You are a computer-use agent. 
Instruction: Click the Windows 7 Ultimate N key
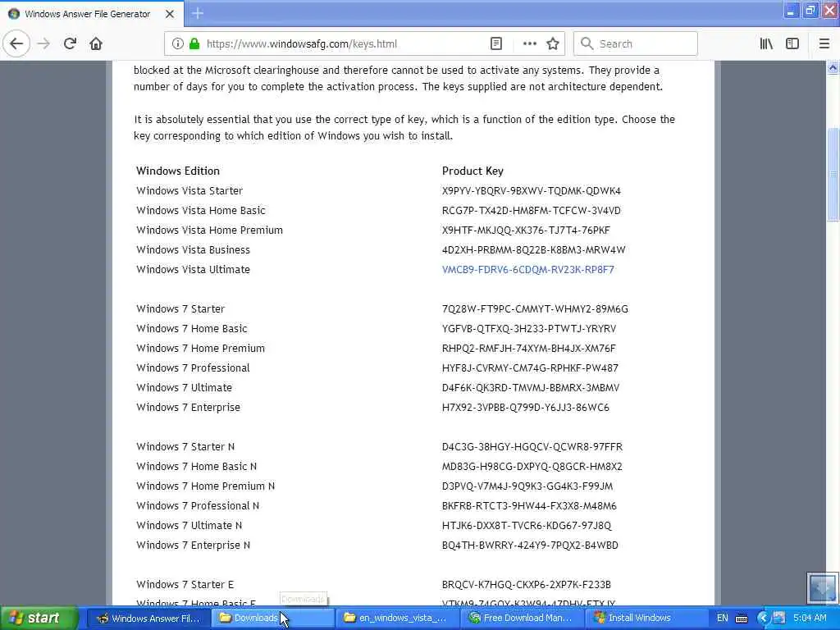coord(527,526)
